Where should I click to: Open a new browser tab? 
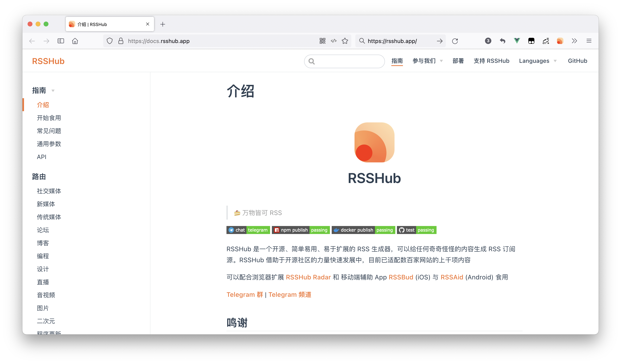tap(162, 24)
